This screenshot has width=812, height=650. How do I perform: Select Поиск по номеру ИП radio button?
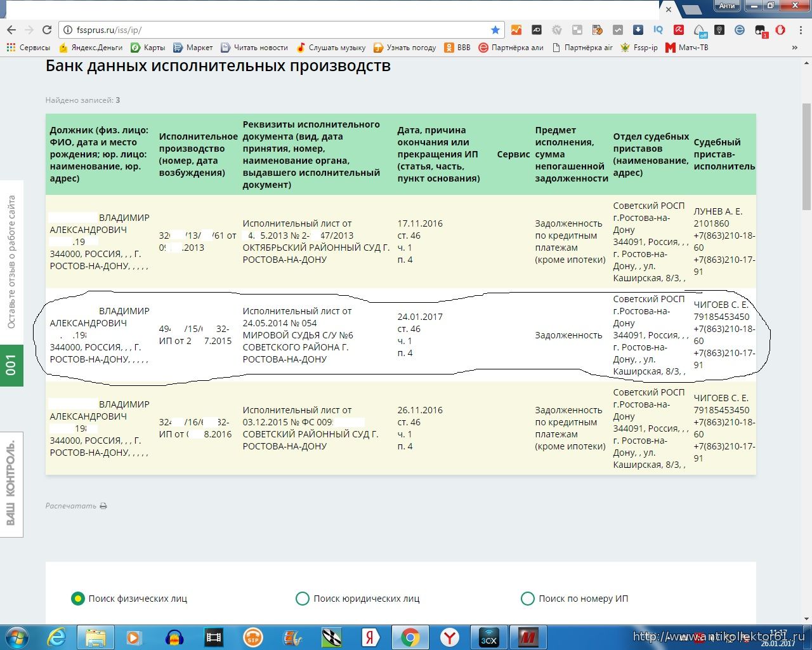tap(528, 598)
